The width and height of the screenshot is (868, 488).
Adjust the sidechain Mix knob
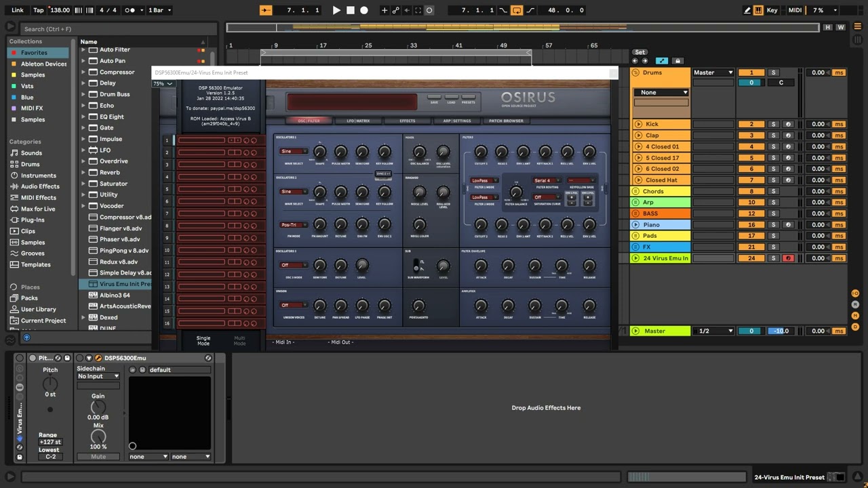click(x=98, y=437)
